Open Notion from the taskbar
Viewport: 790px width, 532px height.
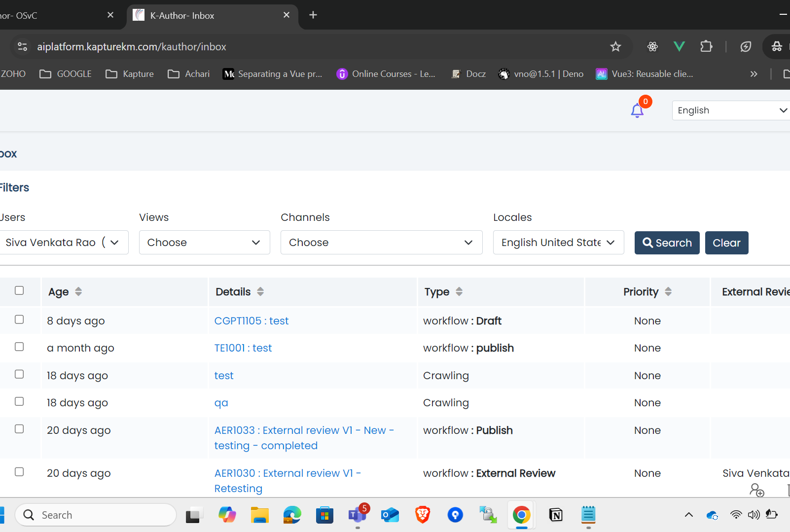tap(556, 515)
